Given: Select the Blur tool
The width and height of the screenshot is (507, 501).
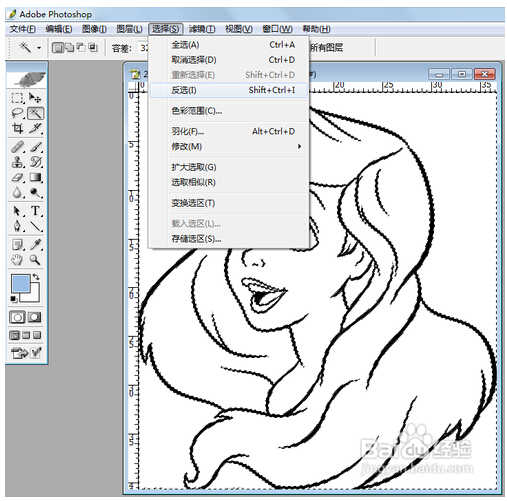Looking at the screenshot, I should [17, 193].
